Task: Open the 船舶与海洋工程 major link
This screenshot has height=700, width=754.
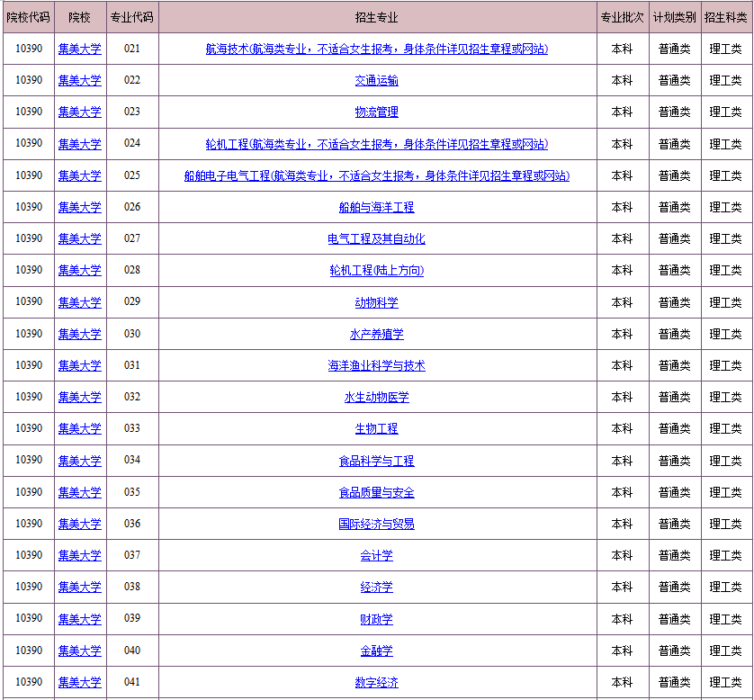Action: coord(376,207)
